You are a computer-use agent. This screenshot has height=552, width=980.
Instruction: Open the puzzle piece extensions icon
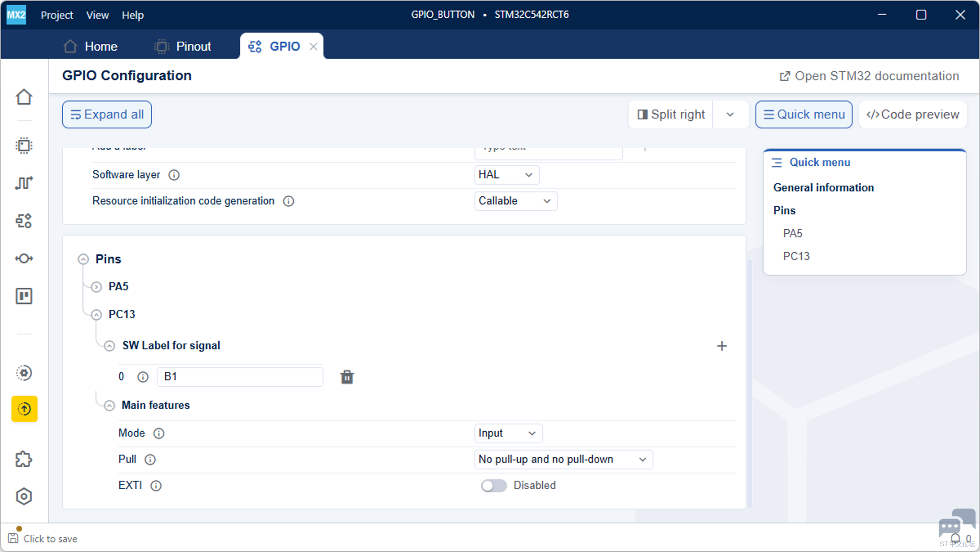tap(24, 459)
